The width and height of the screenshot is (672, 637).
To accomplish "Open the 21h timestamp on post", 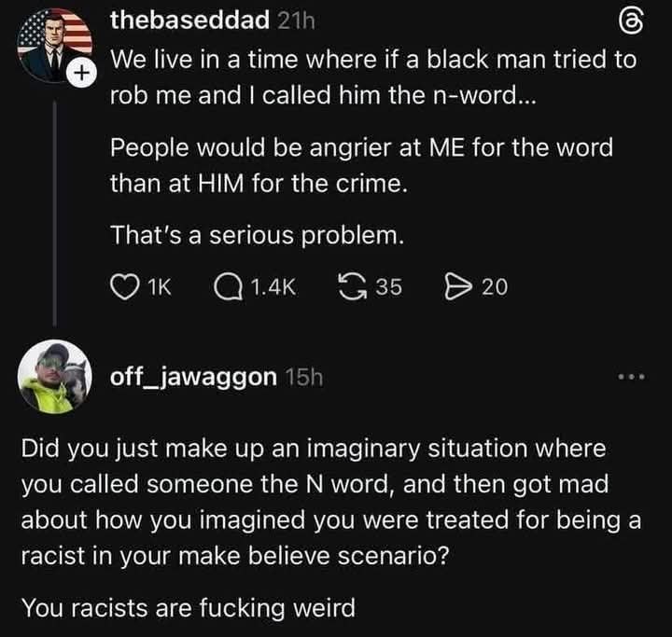I will pyautogui.click(x=296, y=21).
